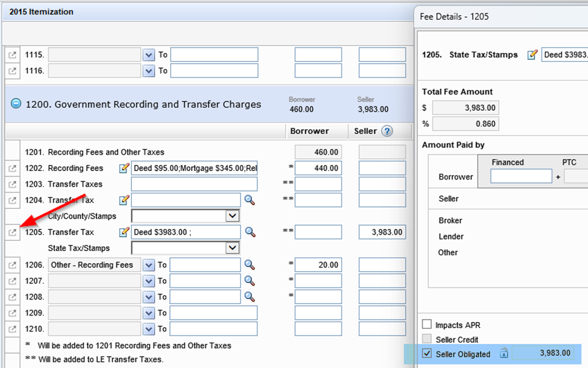The image size is (588, 368).
Task: Open fee details for line 1205
Action: 13,232
